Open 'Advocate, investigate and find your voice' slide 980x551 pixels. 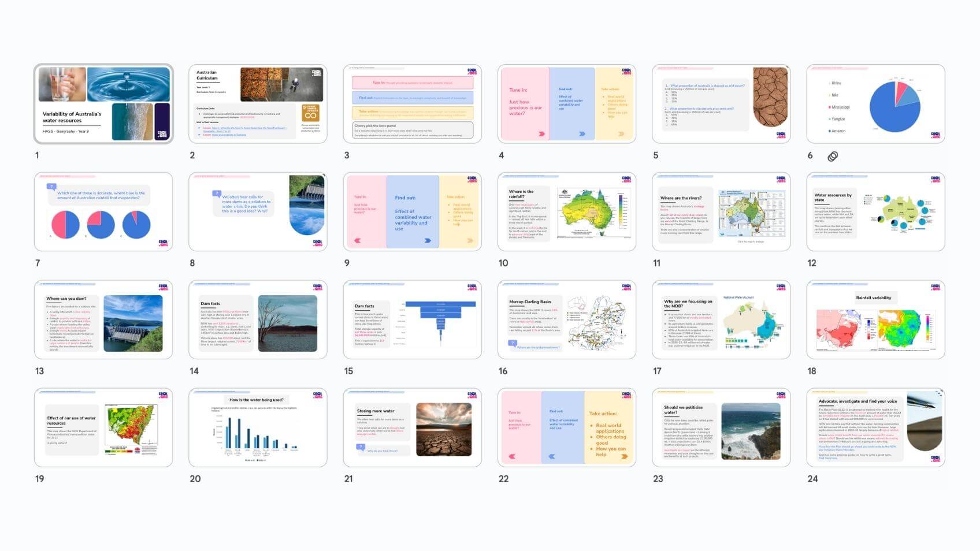point(875,427)
